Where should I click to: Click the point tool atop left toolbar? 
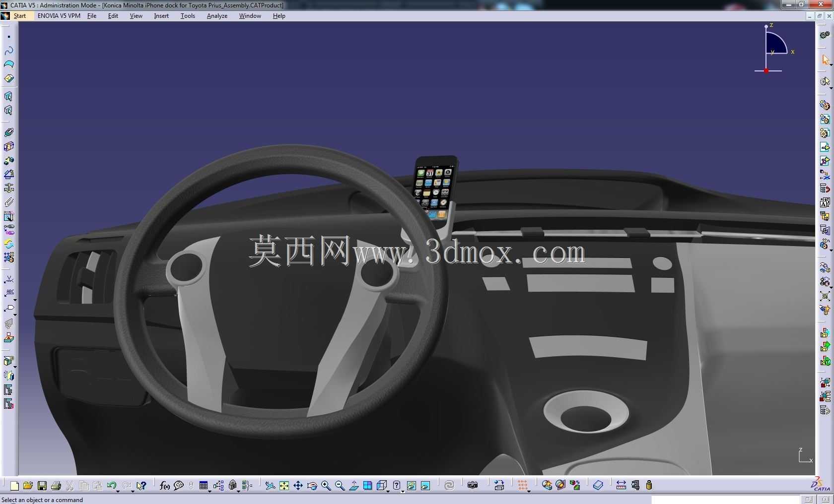pyautogui.click(x=8, y=37)
